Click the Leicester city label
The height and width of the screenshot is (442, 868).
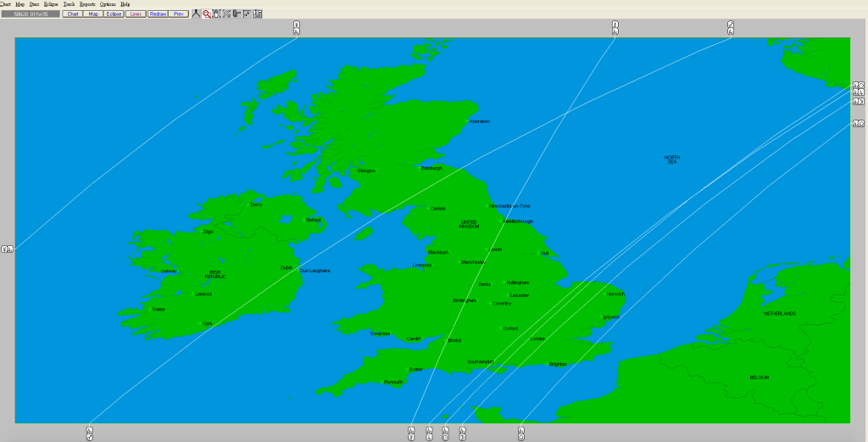coord(520,296)
